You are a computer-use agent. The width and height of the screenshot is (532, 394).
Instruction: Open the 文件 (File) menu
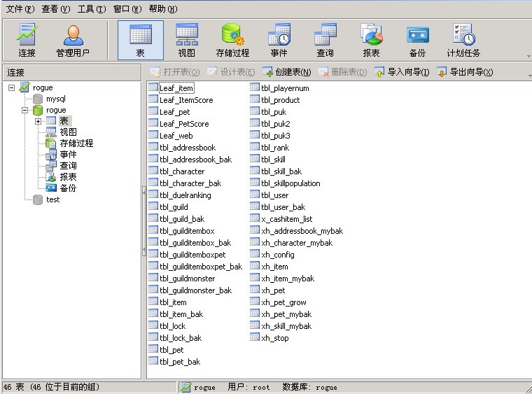(20, 9)
